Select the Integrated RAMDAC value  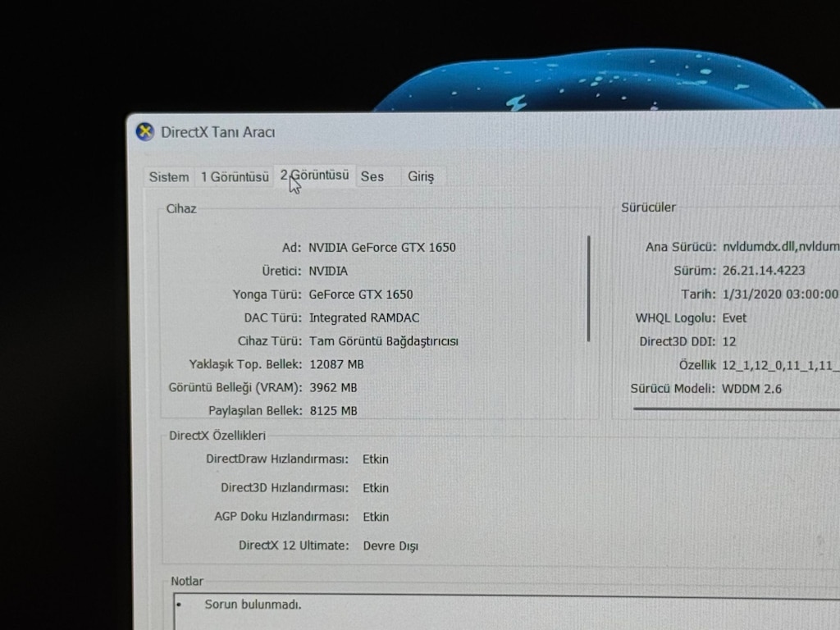(x=364, y=317)
